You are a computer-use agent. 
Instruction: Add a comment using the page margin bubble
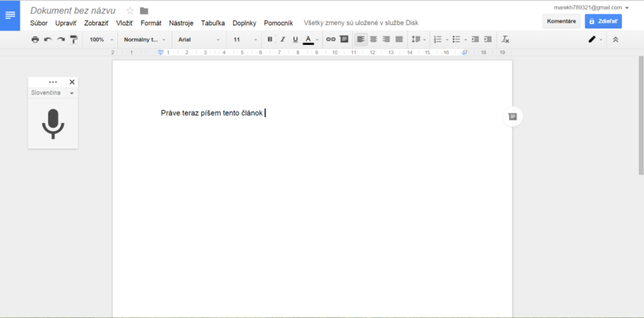512,116
